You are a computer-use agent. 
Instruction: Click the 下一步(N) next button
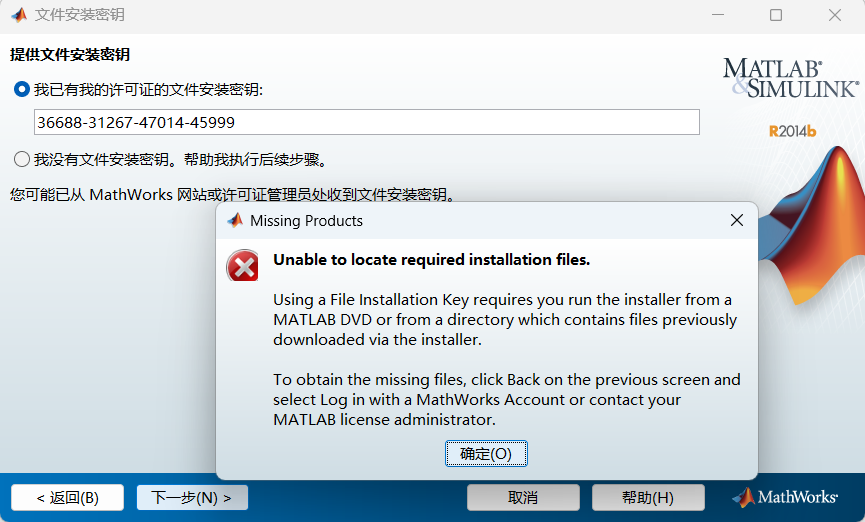tap(192, 497)
